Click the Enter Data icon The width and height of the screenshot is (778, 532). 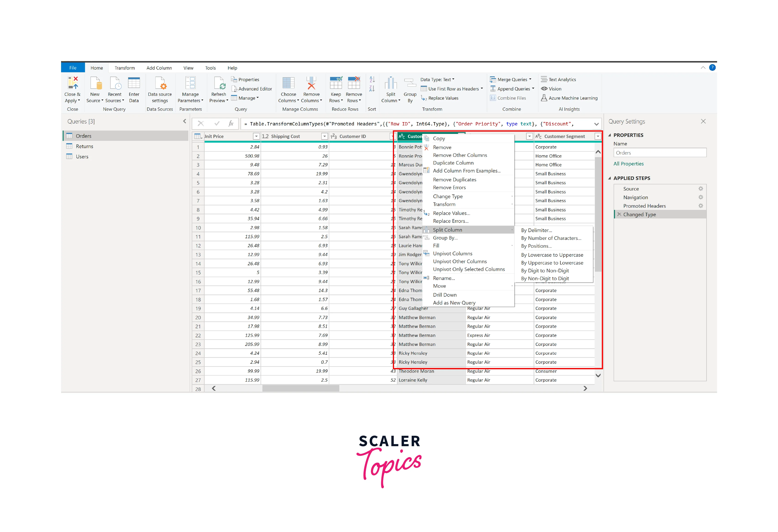pyautogui.click(x=134, y=83)
